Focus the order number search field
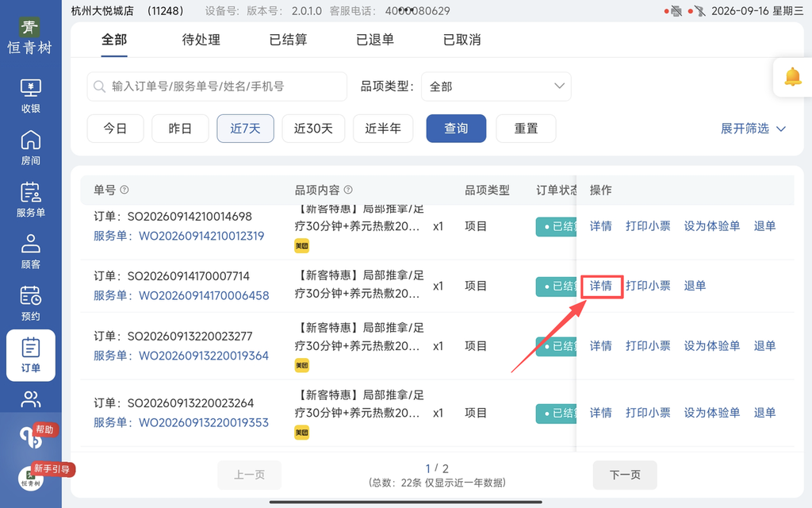The width and height of the screenshot is (812, 508). point(217,87)
